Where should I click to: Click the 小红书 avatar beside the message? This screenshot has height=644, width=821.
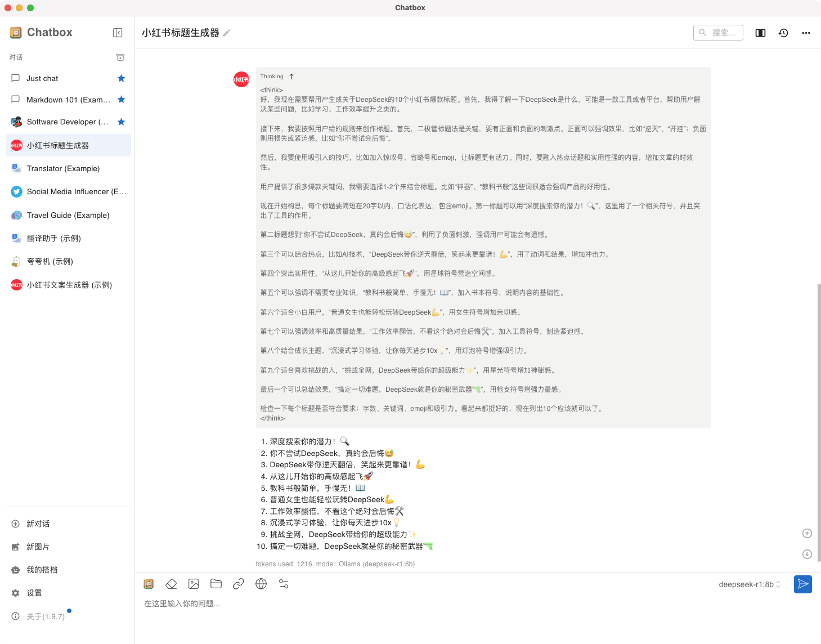(x=241, y=79)
